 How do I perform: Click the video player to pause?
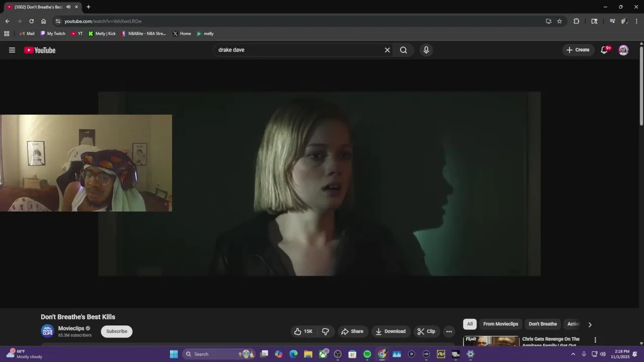click(319, 184)
